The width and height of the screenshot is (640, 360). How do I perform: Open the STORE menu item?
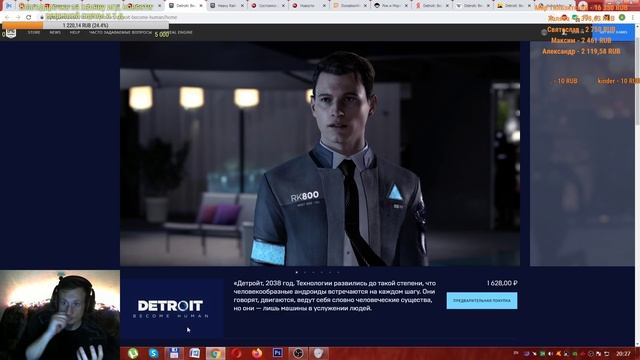pos(34,32)
